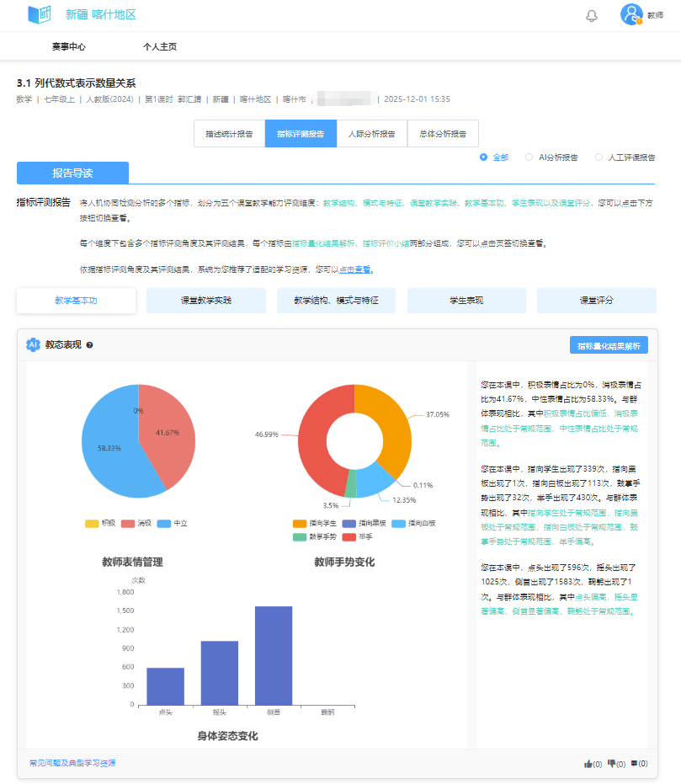681x784 pixels.
Task: Select the 人工评课报告 radio button
Action: pyautogui.click(x=598, y=157)
